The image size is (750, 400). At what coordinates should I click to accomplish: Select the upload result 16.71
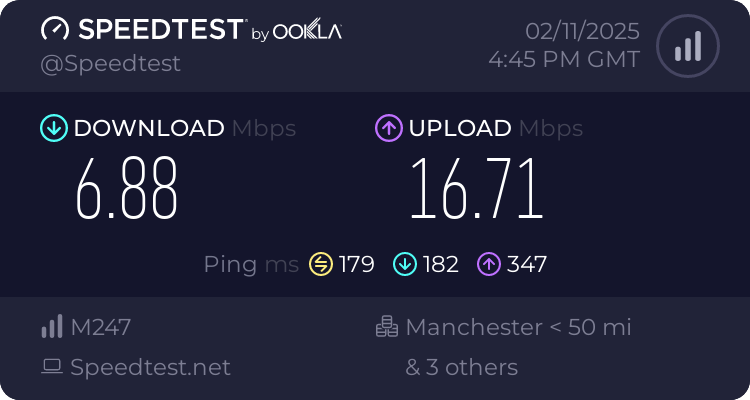coord(477,189)
